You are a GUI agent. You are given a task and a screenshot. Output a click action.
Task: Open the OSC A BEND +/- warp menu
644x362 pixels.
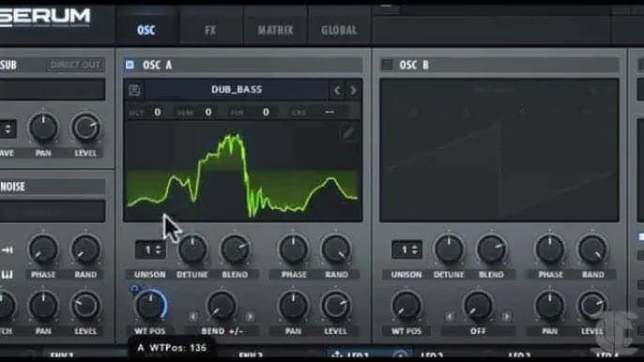coord(222,331)
